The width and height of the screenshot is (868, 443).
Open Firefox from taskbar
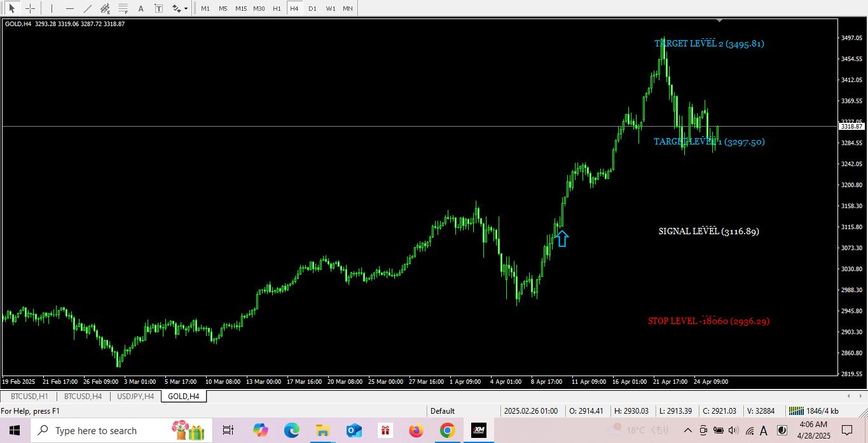[x=416, y=430]
